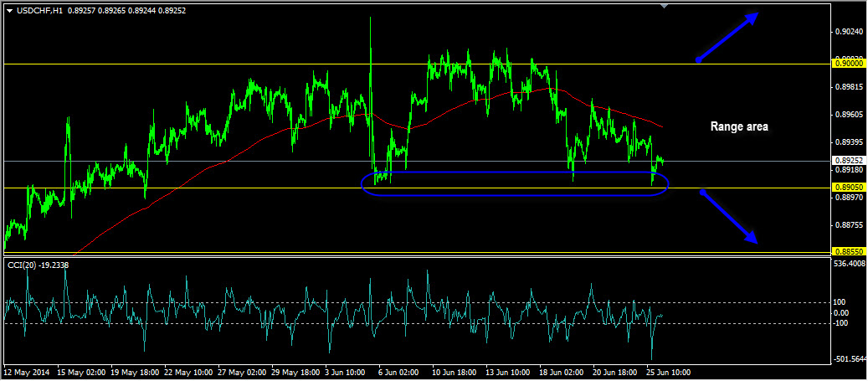
Task: Click the 6 Jun 02:00 time label
Action: point(399,372)
